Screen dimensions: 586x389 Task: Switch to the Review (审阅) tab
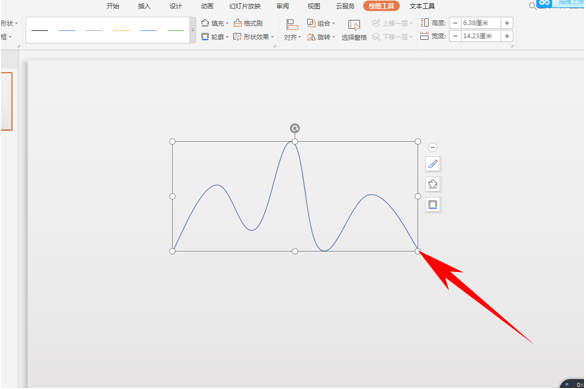tap(283, 6)
